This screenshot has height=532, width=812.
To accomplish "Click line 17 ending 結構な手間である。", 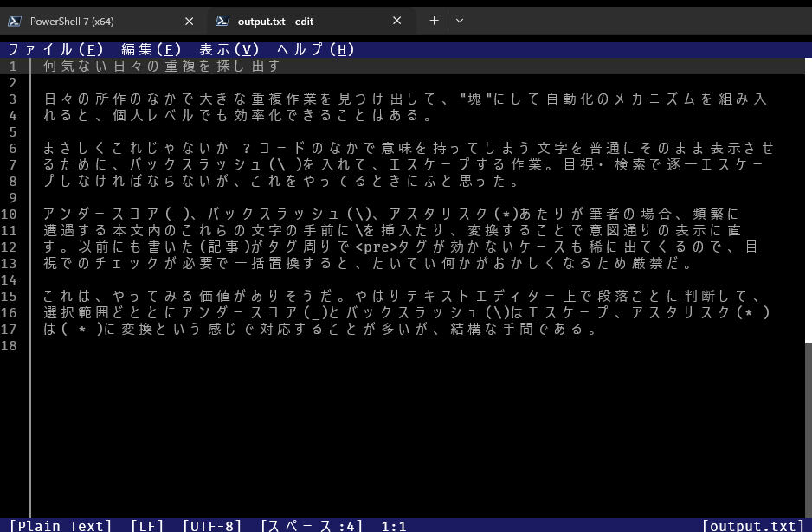I will 524,329.
